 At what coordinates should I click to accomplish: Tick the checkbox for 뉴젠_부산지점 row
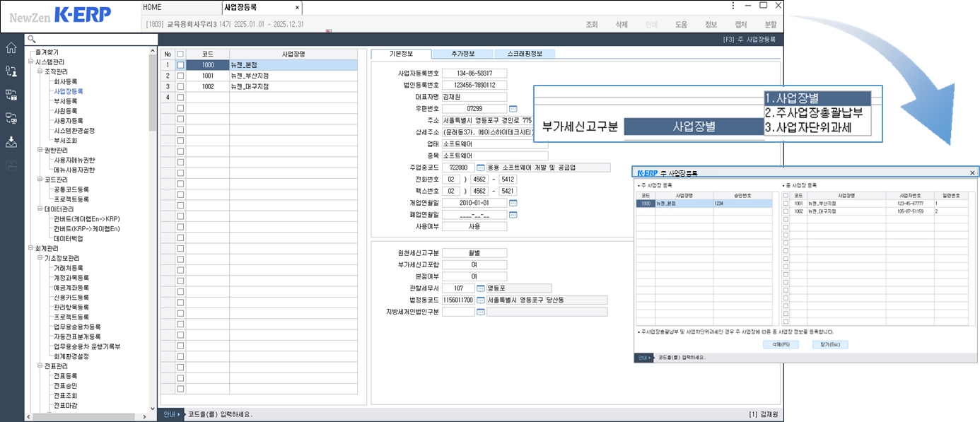coord(180,76)
